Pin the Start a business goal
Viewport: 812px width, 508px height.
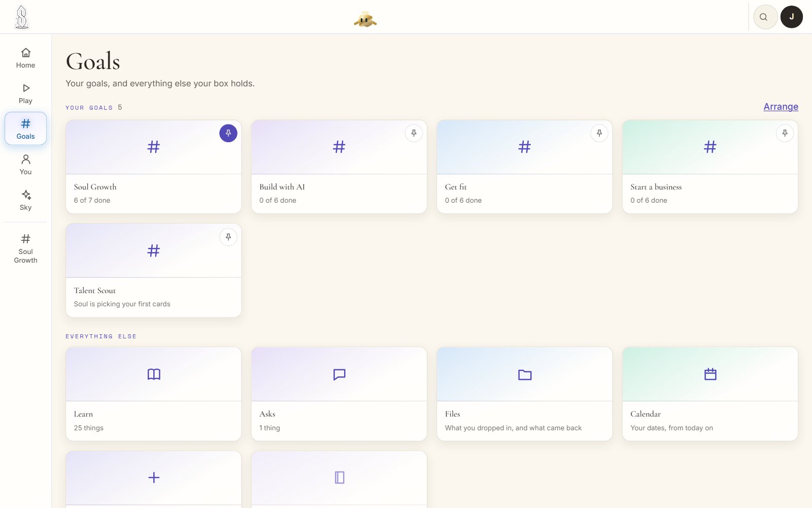coord(785,133)
